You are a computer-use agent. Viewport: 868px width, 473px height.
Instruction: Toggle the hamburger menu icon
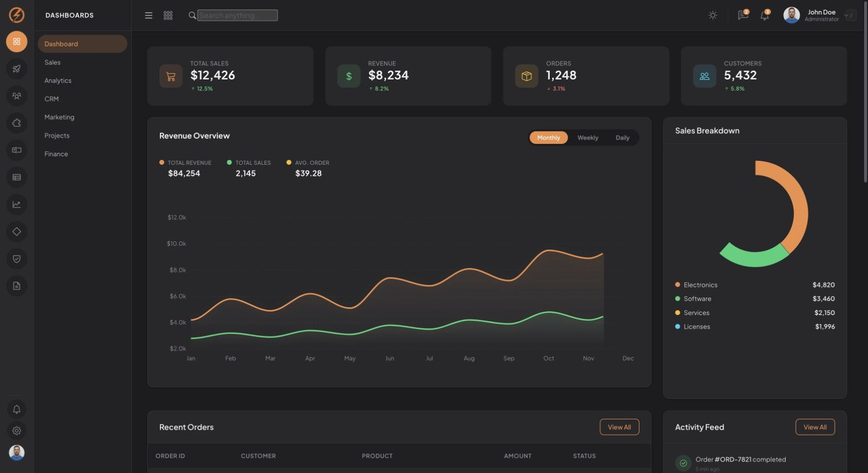(x=148, y=15)
